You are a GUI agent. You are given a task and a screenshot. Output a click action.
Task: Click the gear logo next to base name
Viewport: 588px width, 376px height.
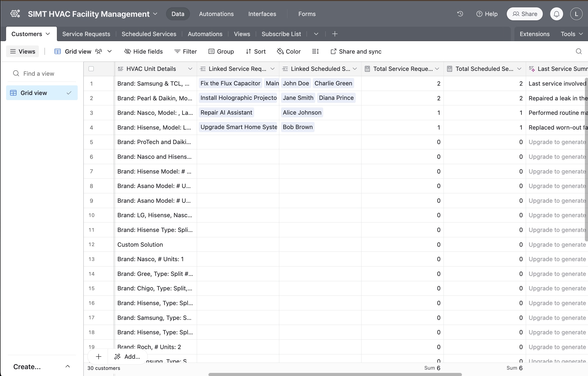[x=15, y=14]
